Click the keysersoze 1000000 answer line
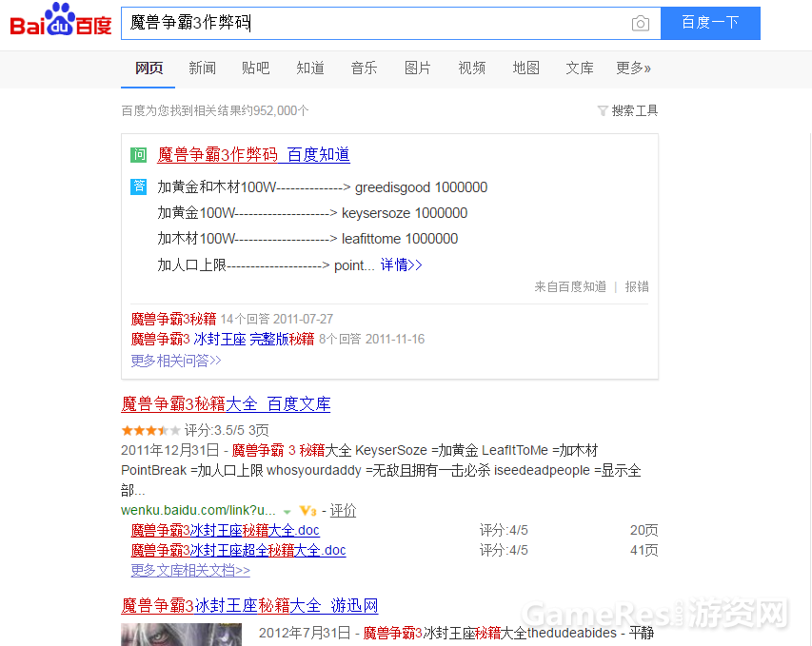Image resolution: width=812 pixels, height=646 pixels. pyautogui.click(x=312, y=213)
